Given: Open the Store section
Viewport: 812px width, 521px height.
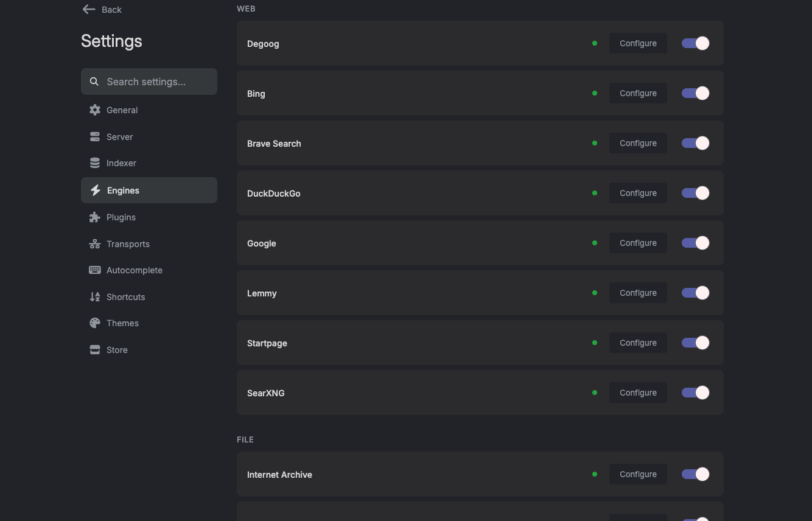Looking at the screenshot, I should [149, 350].
